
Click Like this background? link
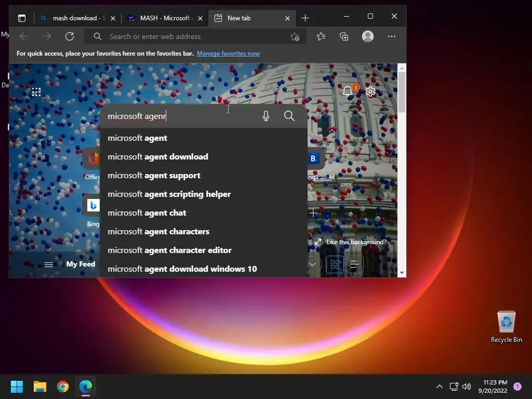tap(351, 242)
